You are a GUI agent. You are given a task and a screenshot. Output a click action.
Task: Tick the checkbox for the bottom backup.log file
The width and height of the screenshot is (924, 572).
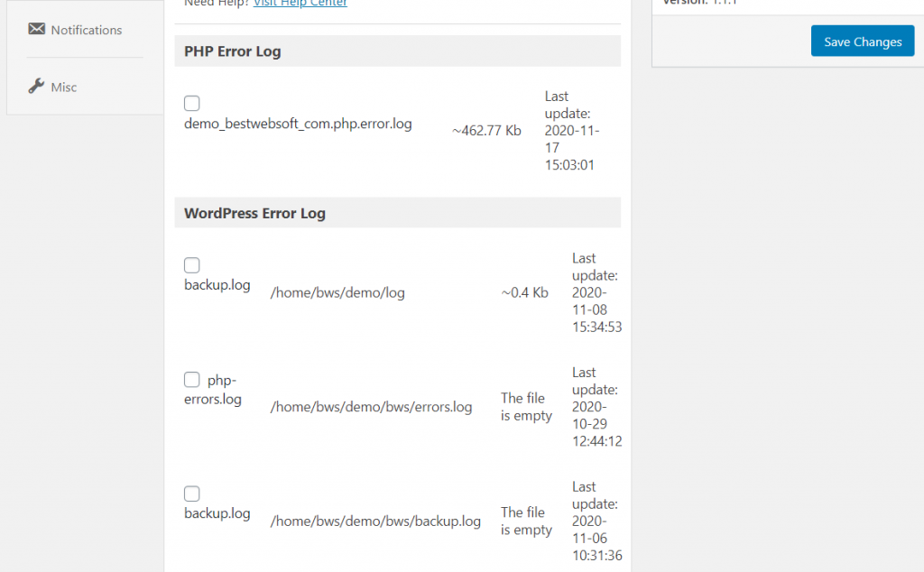pyautogui.click(x=191, y=494)
